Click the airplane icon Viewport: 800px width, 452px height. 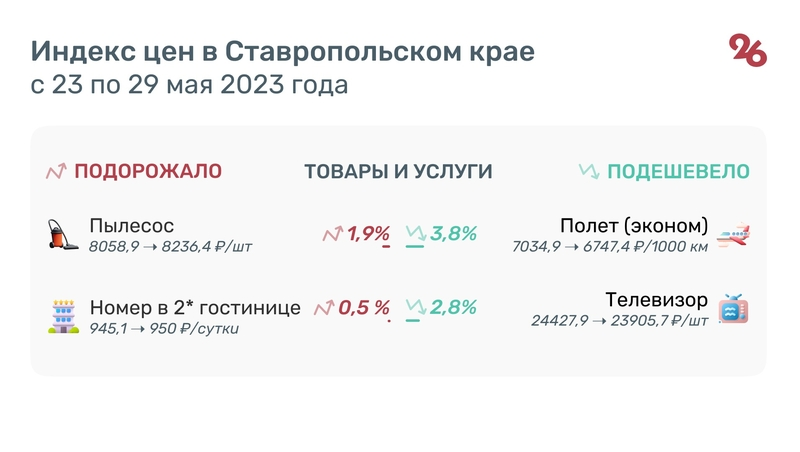click(734, 233)
